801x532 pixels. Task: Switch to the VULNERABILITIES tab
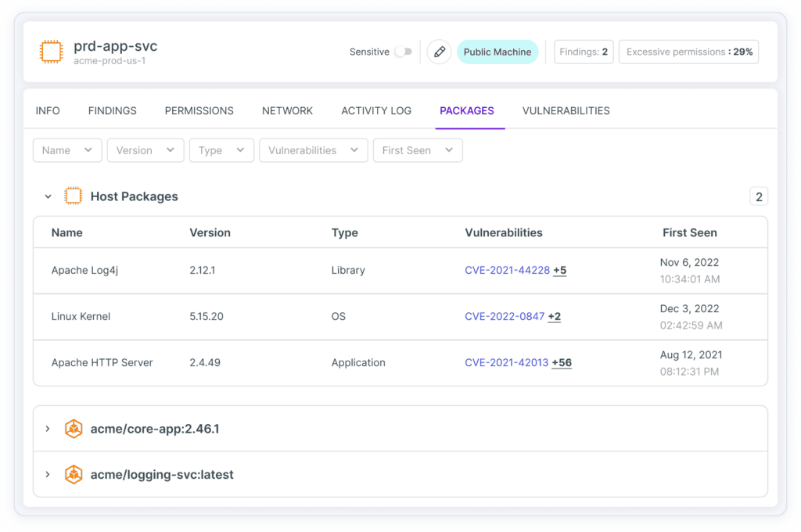[x=566, y=111]
